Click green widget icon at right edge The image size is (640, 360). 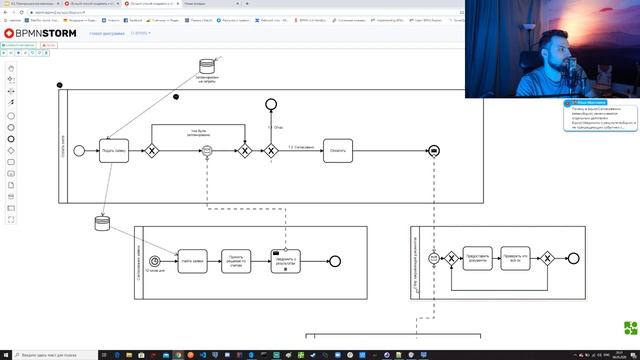click(x=631, y=328)
